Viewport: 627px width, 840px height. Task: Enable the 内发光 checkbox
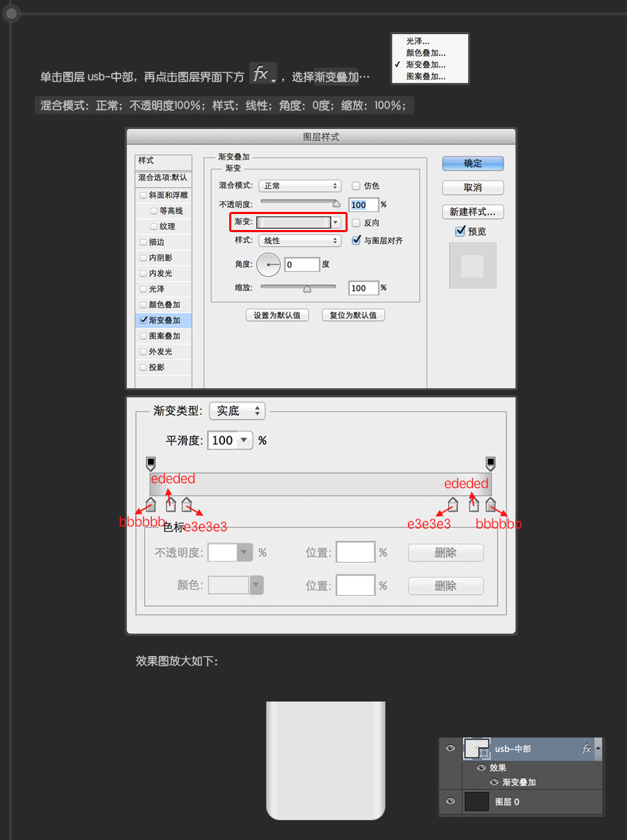[144, 273]
